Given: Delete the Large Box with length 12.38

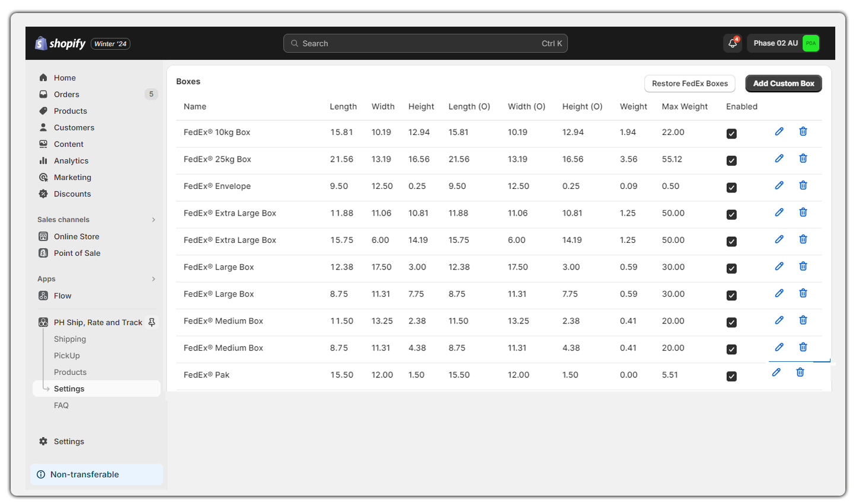Looking at the screenshot, I should tap(803, 266).
